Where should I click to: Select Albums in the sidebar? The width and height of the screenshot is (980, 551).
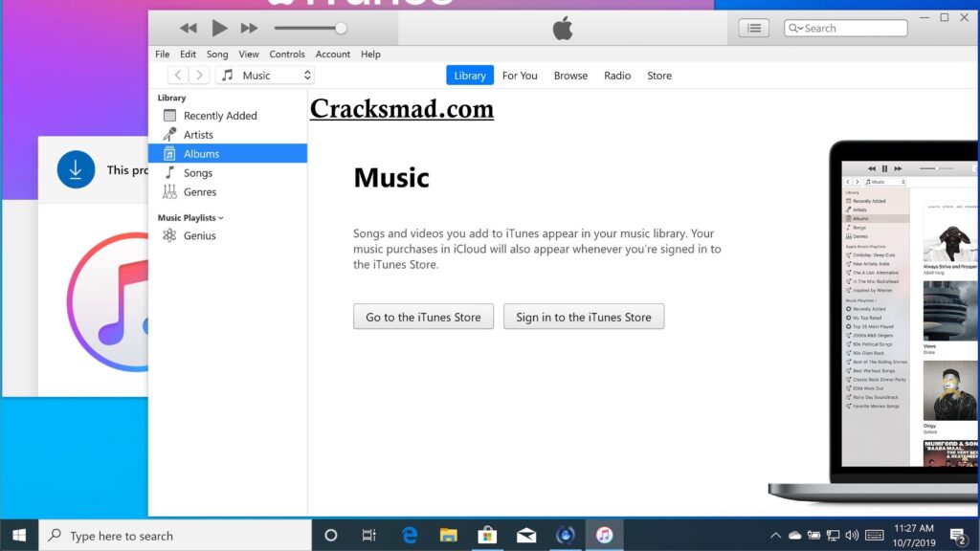(x=228, y=153)
